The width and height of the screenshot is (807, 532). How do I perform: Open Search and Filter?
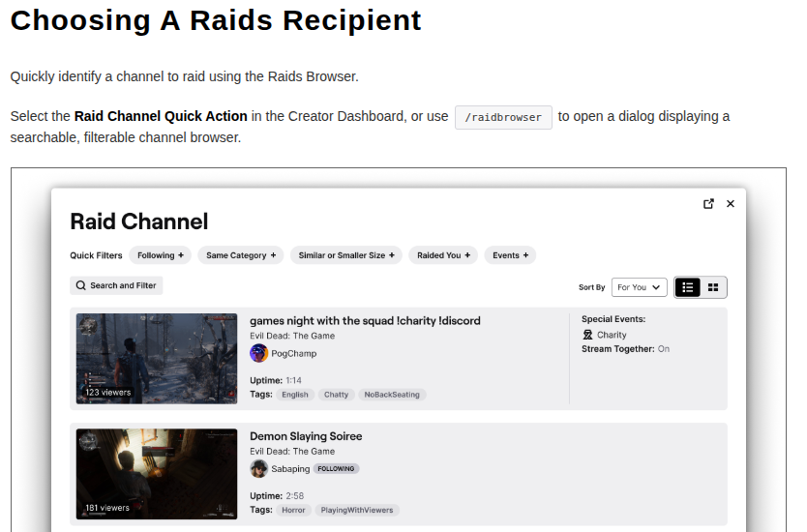pyautogui.click(x=116, y=285)
